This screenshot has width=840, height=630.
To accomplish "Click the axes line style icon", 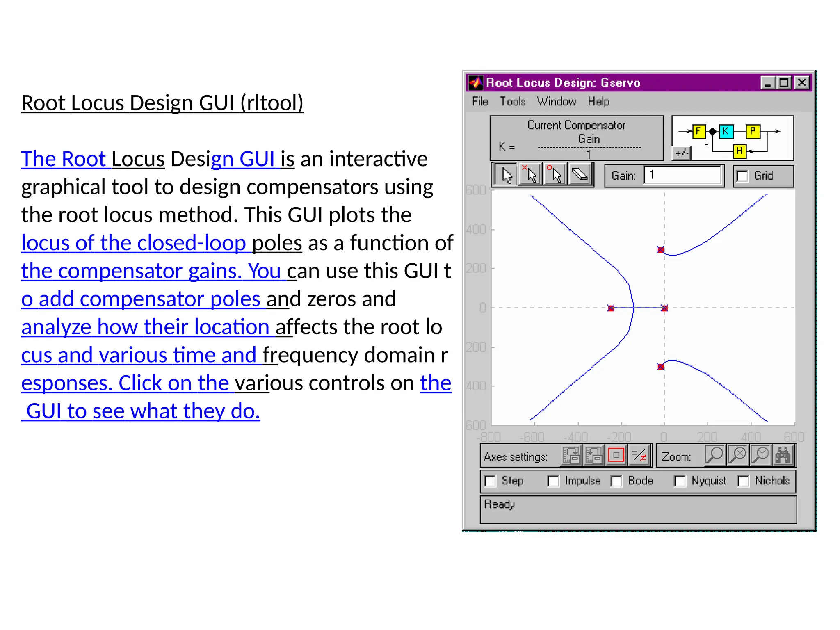I will point(639,455).
